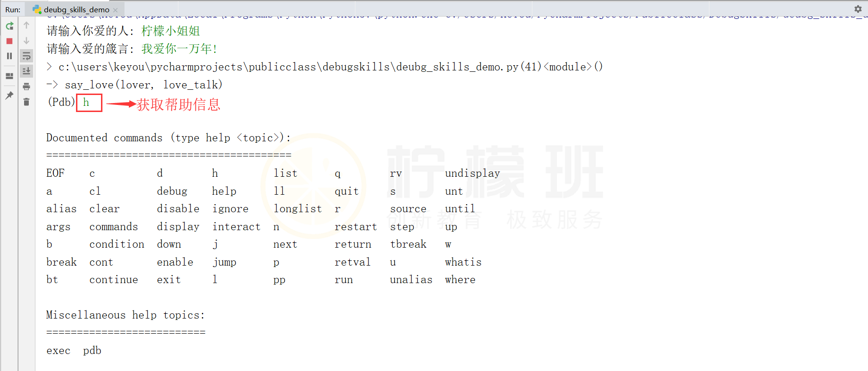Jump down the stack trace
The image size is (868, 371).
pos(26,41)
